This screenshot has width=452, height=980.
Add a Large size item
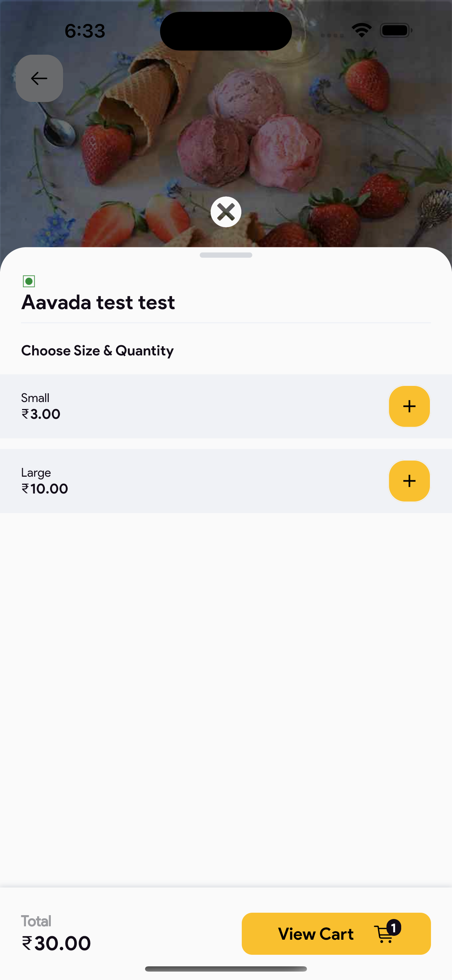click(409, 481)
